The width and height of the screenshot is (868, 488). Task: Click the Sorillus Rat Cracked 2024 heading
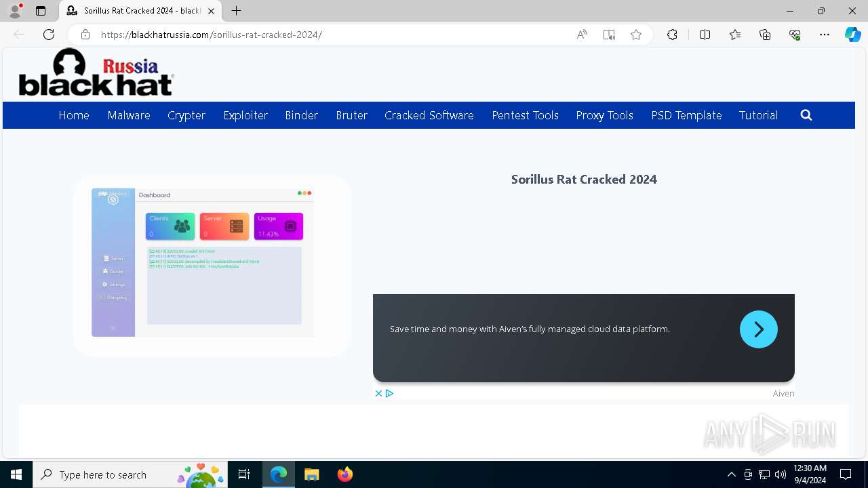pos(584,179)
